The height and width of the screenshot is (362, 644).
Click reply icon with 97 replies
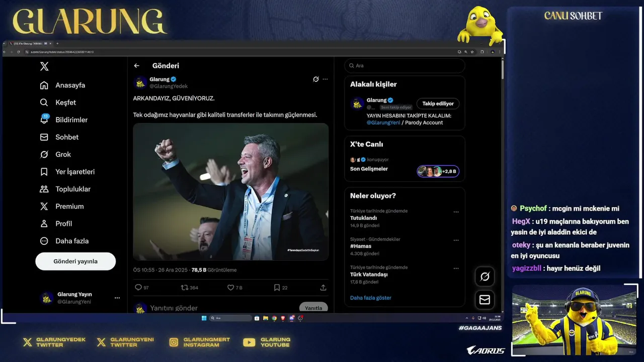(138, 288)
